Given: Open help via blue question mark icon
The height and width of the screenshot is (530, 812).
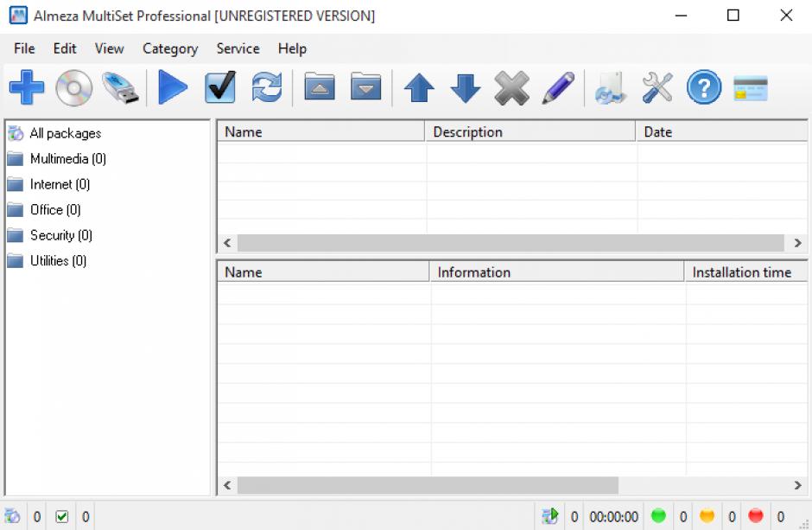Looking at the screenshot, I should [704, 87].
